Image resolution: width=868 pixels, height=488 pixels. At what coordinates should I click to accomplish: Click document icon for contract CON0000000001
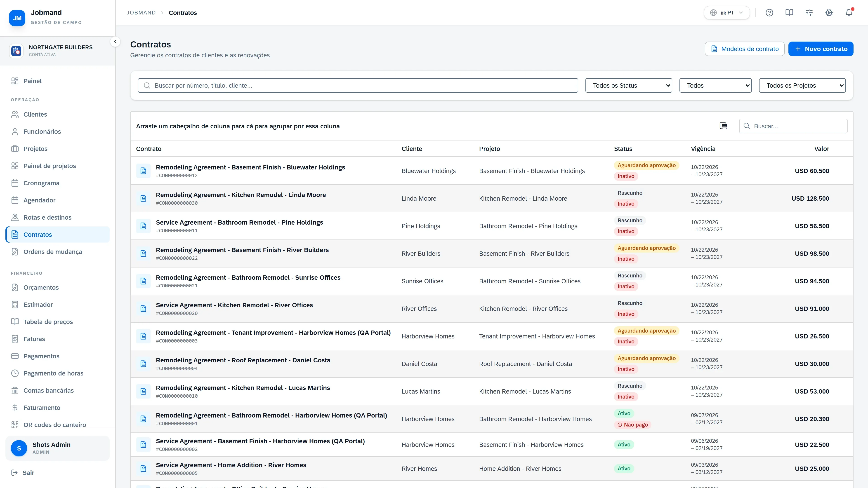(x=143, y=419)
